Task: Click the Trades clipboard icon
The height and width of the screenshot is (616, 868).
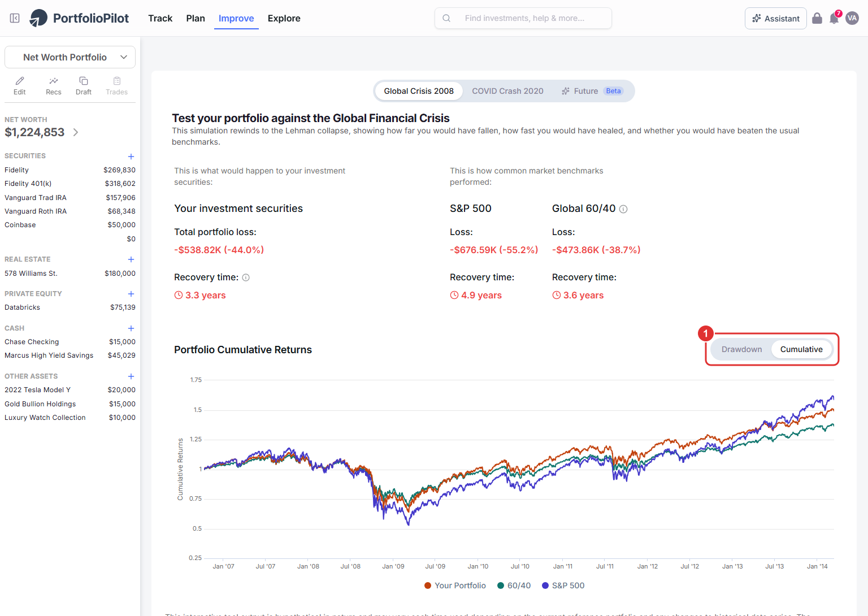Action: [117, 81]
